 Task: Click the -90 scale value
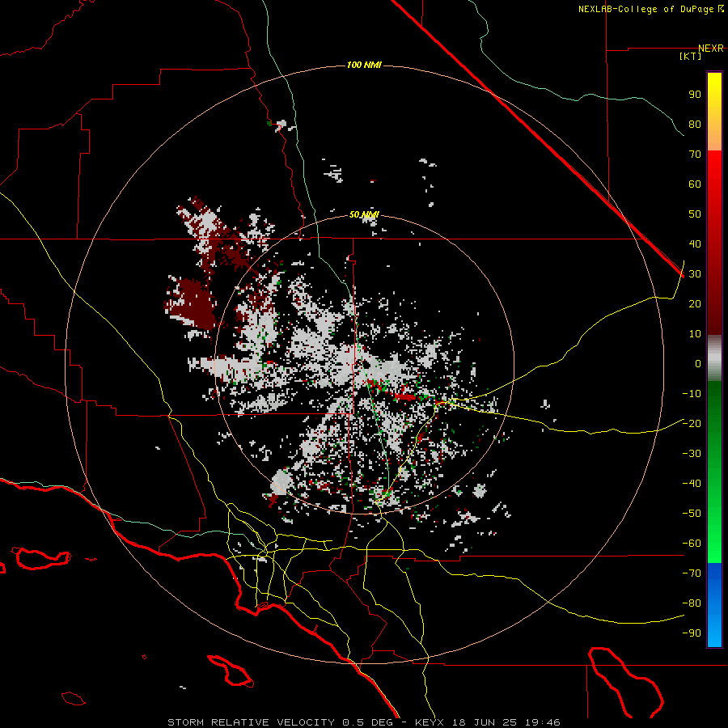[692, 633]
